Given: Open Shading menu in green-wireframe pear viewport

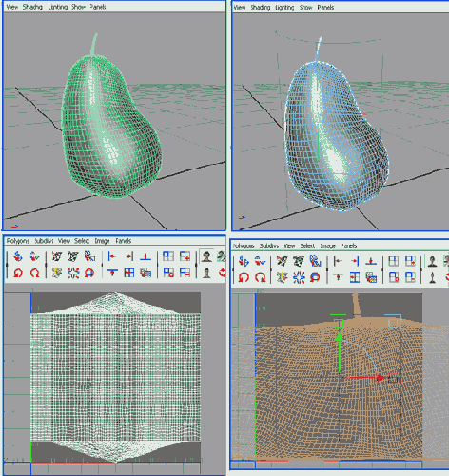Looking at the screenshot, I should point(32,7).
